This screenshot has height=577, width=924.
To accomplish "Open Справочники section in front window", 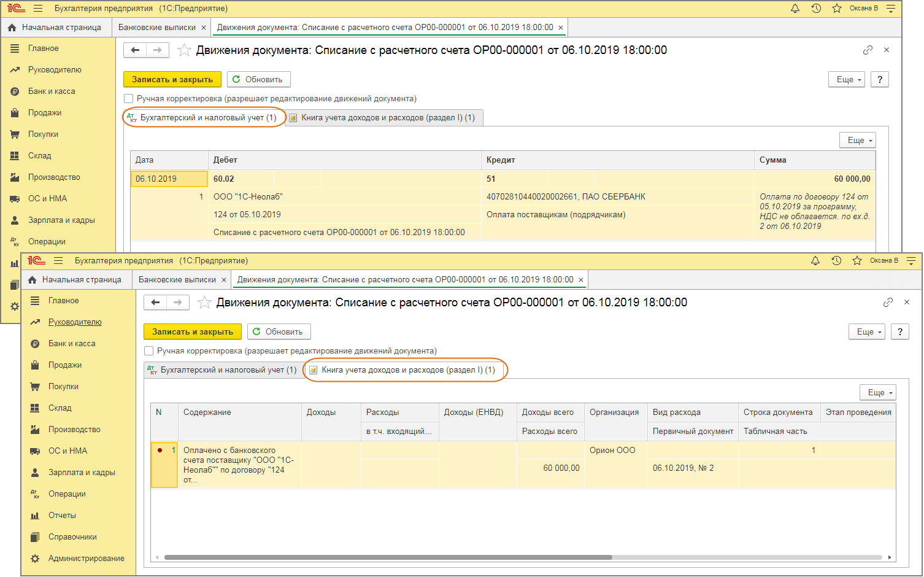I will 72,537.
